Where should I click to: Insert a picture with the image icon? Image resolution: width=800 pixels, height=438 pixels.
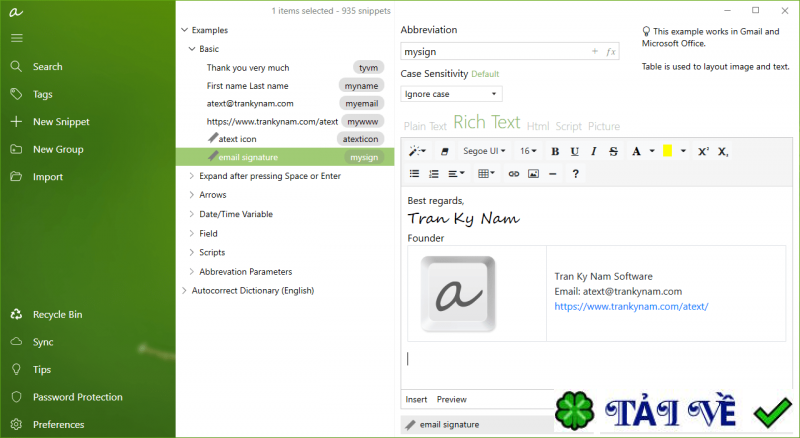(x=533, y=174)
